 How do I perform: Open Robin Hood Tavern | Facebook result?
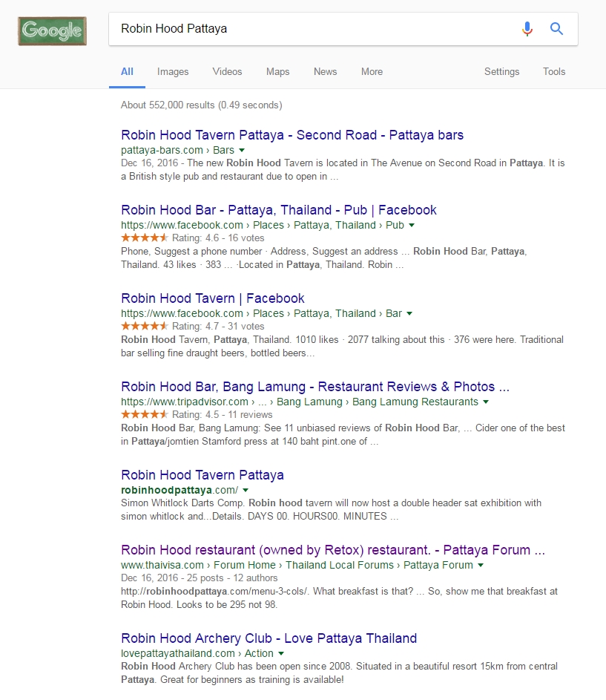[x=213, y=298]
